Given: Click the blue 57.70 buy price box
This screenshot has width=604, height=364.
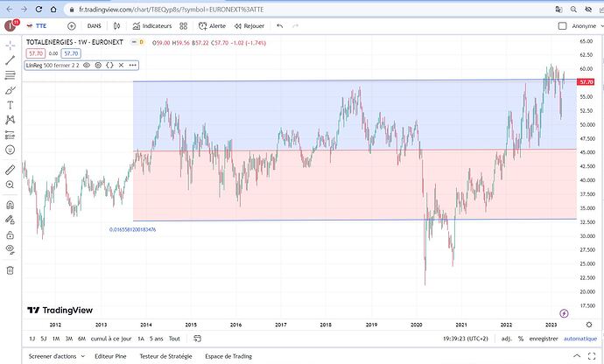Looking at the screenshot, I should pos(71,53).
